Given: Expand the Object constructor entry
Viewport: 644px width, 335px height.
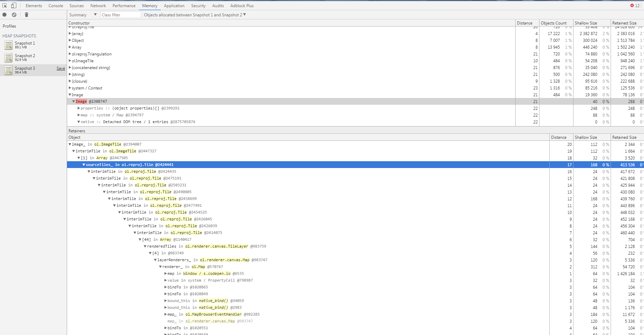Looking at the screenshot, I should click(70, 40).
